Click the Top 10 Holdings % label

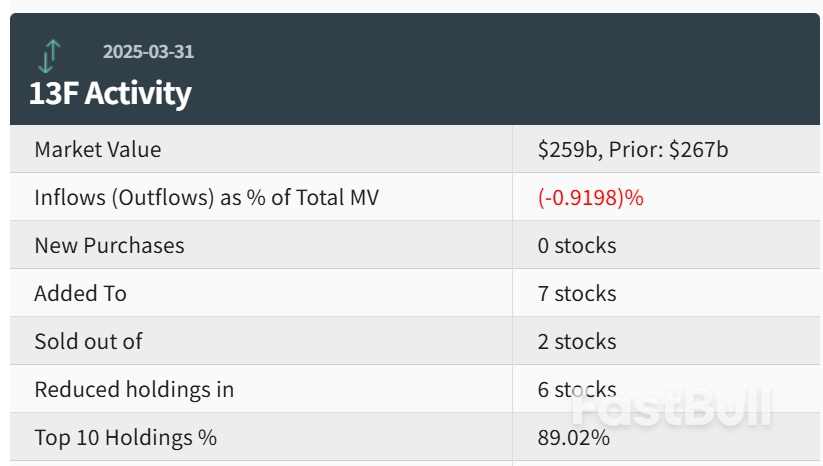pos(125,438)
